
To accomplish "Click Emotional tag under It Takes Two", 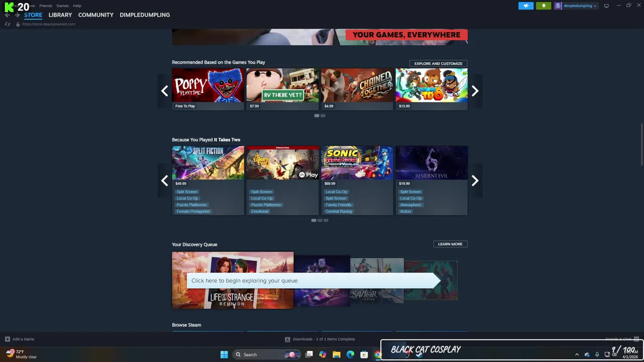I will pos(260,212).
